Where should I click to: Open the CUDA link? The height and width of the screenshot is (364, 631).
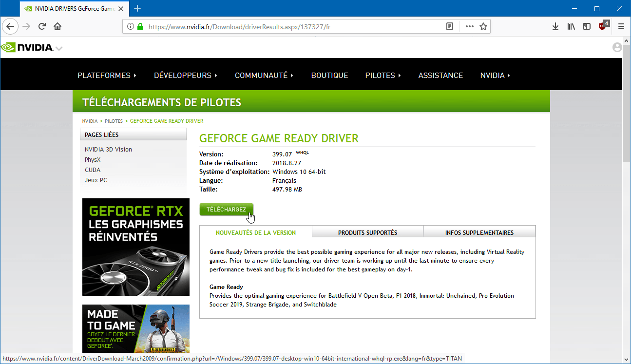click(93, 170)
